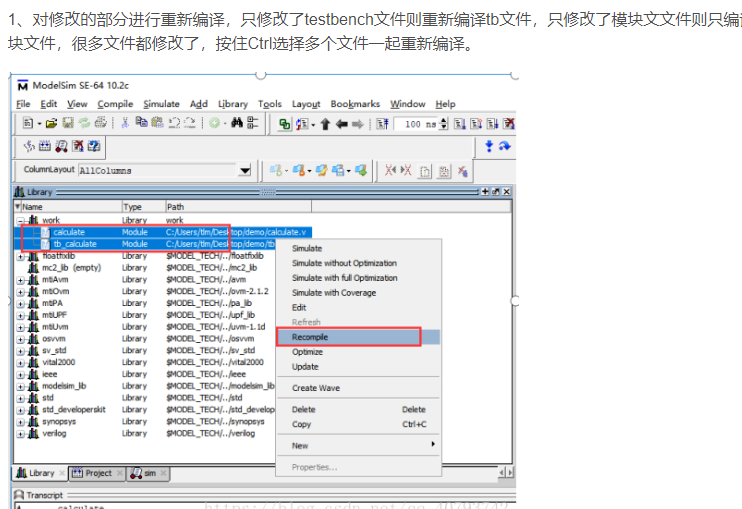Click the green arrow icon after ColumnLayout toolbar
The image size is (742, 509).
(x=361, y=170)
